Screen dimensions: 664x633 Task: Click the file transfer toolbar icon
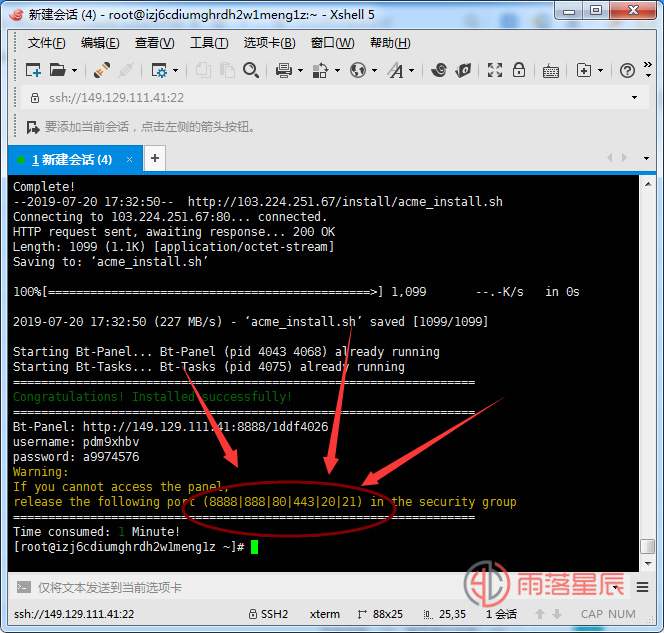point(321,70)
